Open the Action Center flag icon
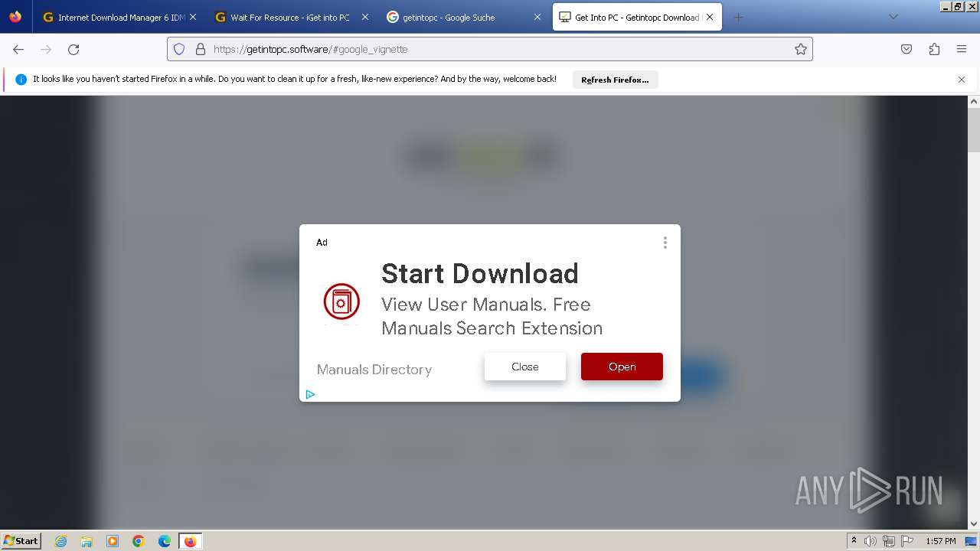 pos(906,541)
